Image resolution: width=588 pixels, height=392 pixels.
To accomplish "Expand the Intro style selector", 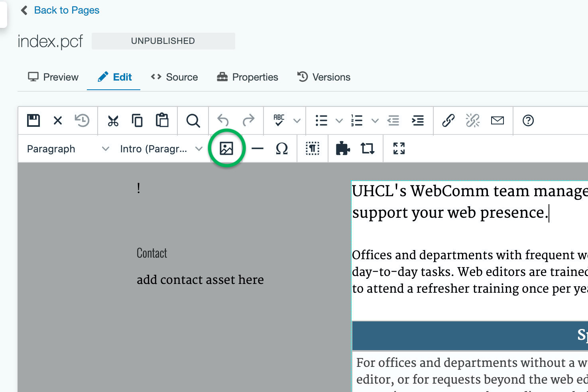I will point(159,148).
